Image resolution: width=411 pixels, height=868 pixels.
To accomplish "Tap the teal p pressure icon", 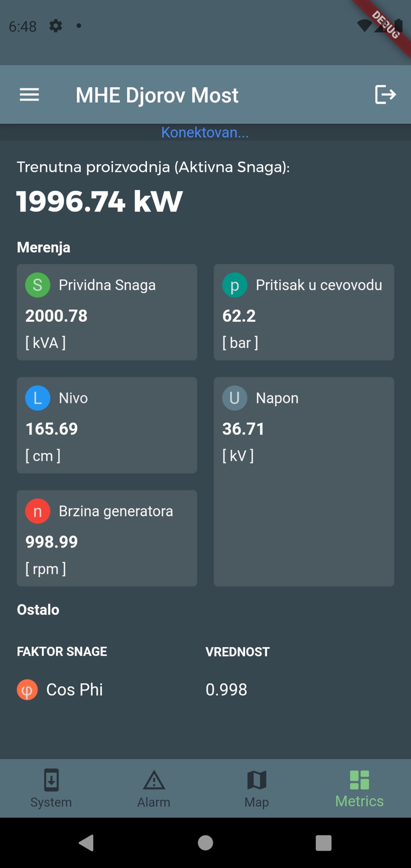I will coord(235,285).
